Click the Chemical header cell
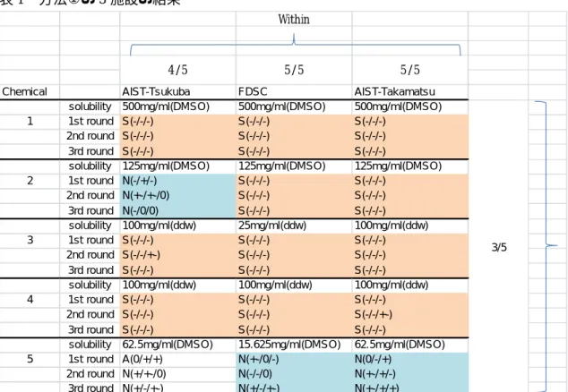568x392 pixels. [30, 91]
